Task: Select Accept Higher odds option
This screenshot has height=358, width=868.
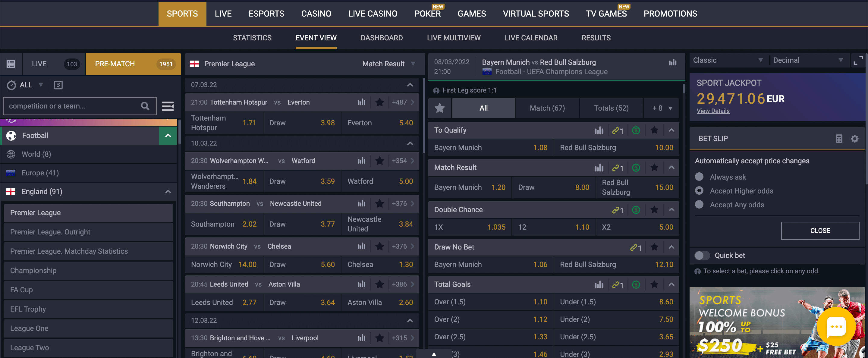Action: click(699, 191)
